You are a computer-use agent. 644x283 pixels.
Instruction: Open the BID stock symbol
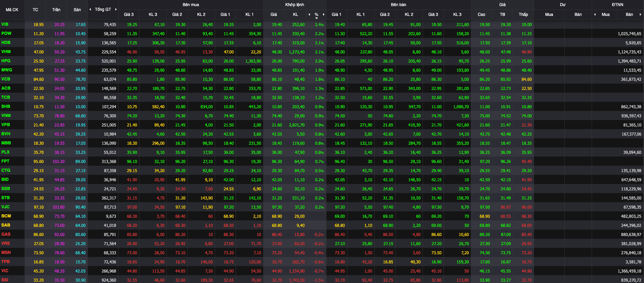[5, 180]
